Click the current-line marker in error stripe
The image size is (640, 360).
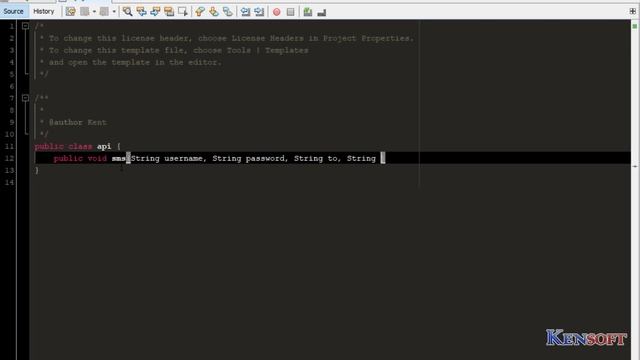click(635, 167)
